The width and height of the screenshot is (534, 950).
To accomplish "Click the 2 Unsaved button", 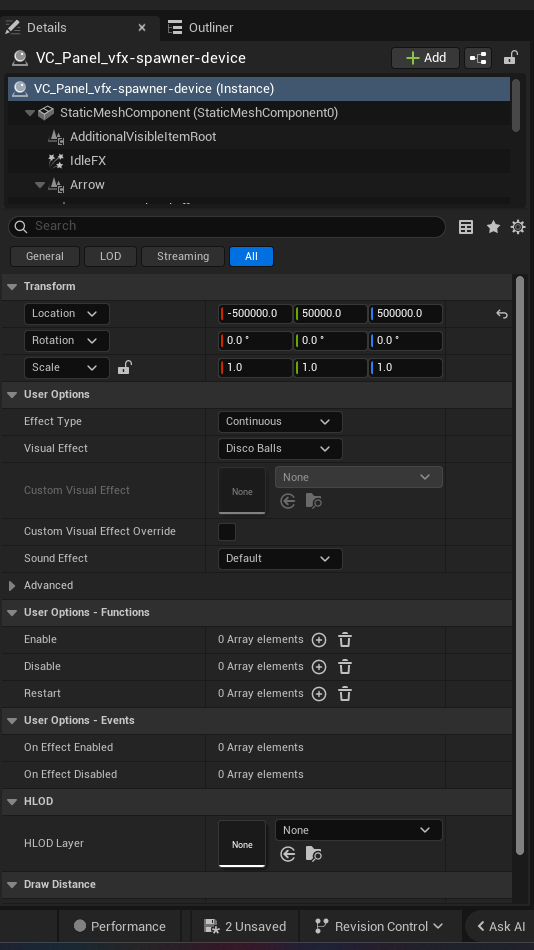I will (x=245, y=926).
